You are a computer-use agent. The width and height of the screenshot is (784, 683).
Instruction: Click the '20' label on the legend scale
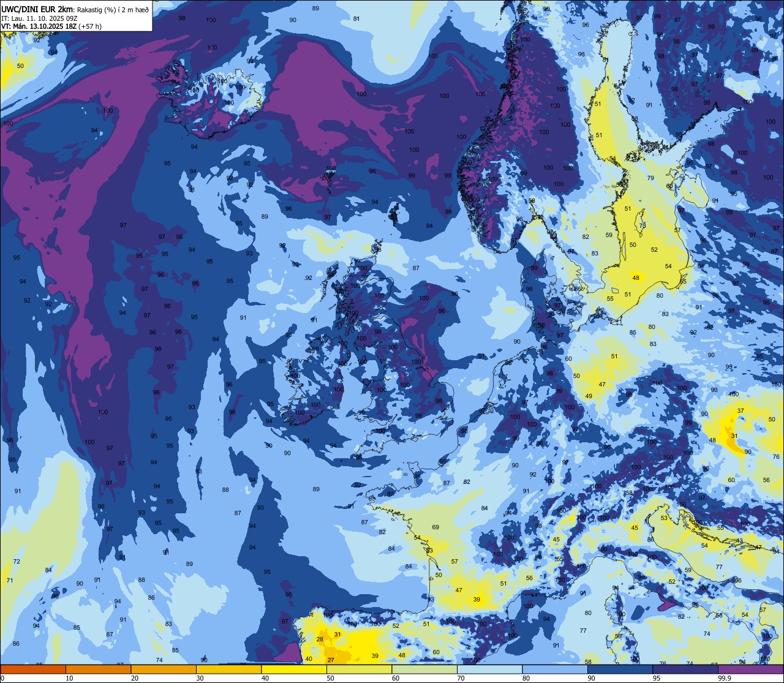135,678
